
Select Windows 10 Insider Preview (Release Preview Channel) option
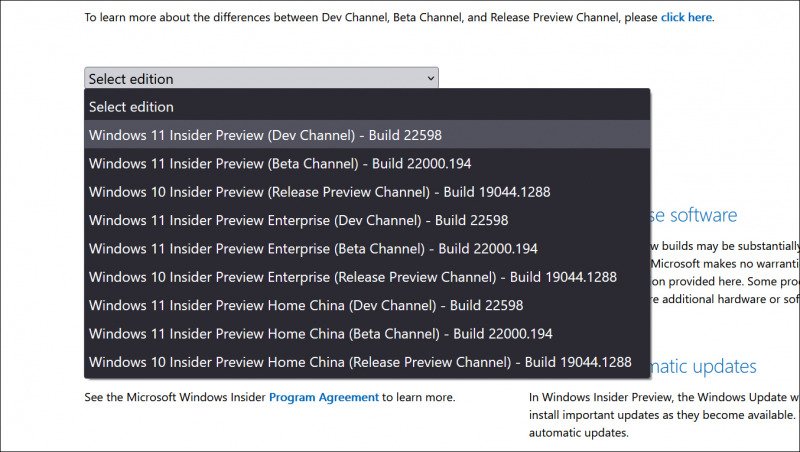[367, 192]
